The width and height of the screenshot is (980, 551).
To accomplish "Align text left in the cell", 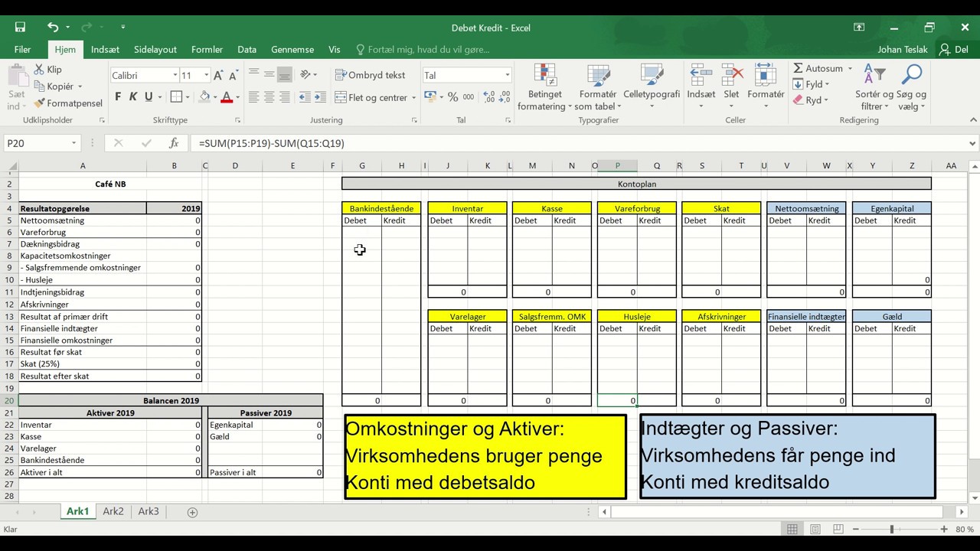I will tap(254, 97).
